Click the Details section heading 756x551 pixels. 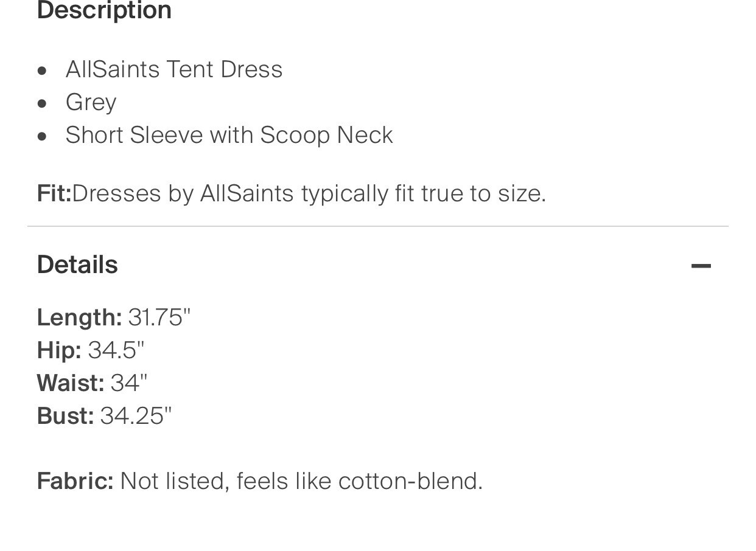coord(77,264)
